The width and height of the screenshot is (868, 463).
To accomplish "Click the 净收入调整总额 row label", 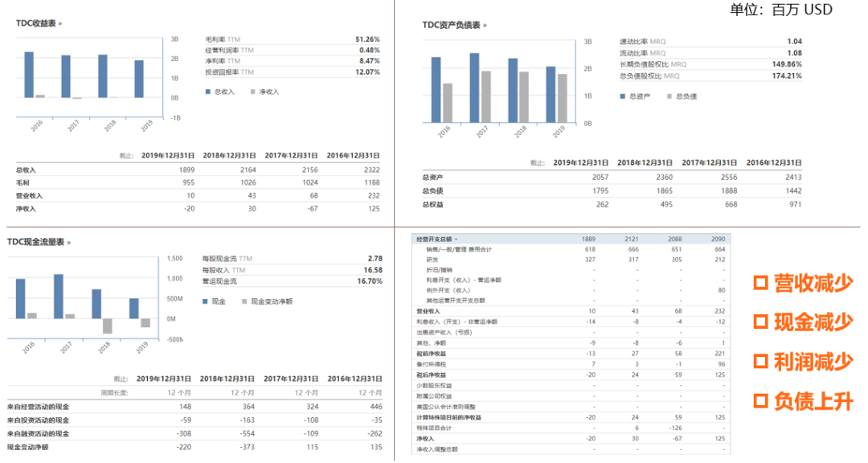I will 437,449.
